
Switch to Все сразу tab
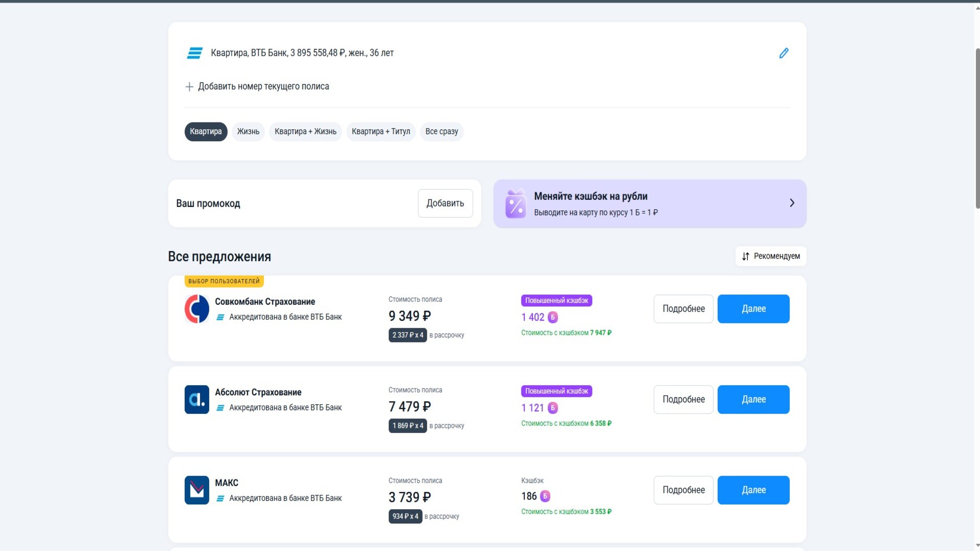tap(442, 132)
